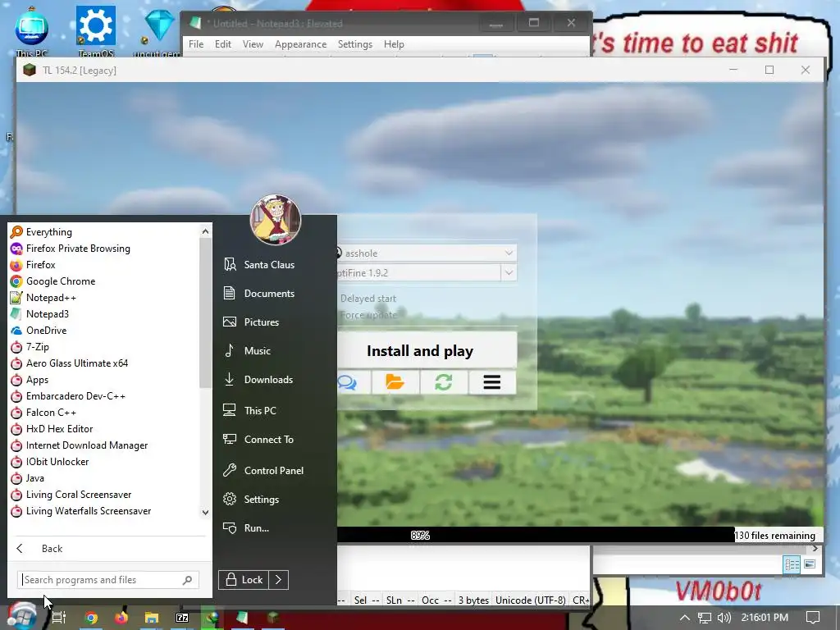Open the View menu in Notepad3
Image resolution: width=840 pixels, height=630 pixels.
[253, 44]
